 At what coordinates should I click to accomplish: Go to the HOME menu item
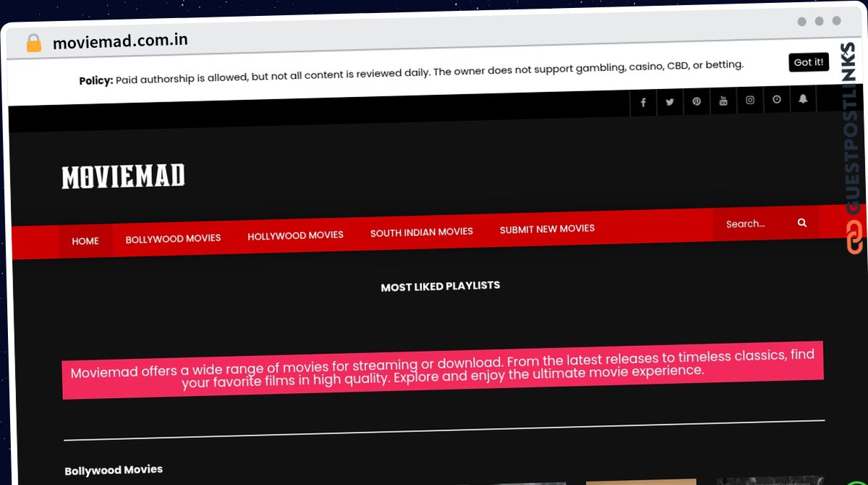pos(85,241)
